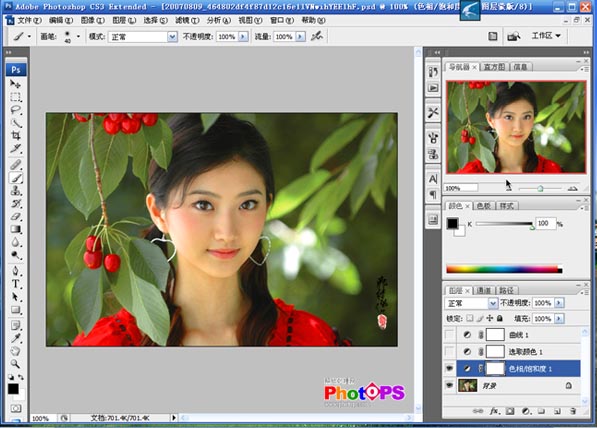597x428 pixels.
Task: Pick a color from the spectrum ramp
Action: point(504,270)
